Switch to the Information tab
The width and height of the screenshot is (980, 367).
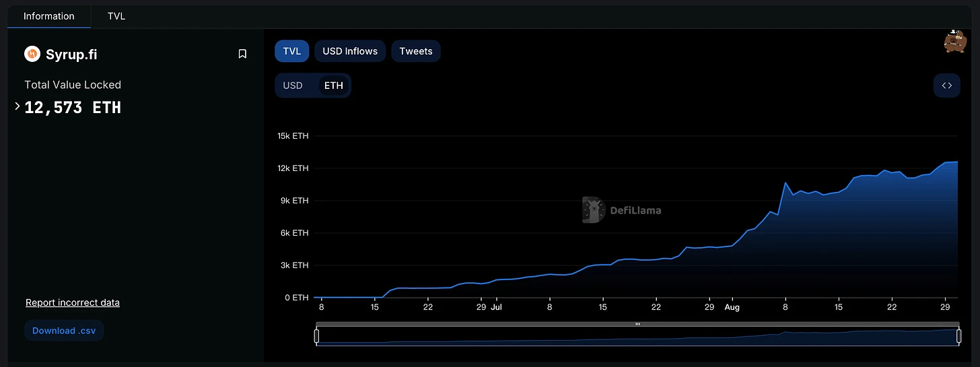point(48,16)
